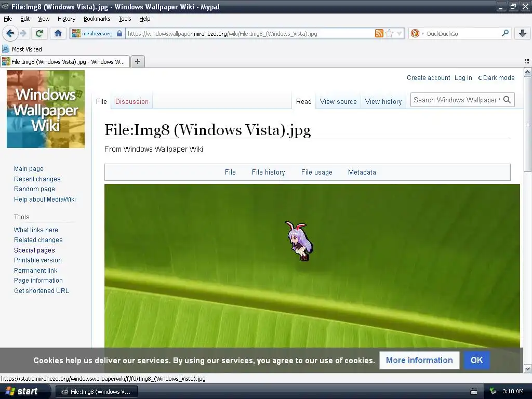Screen dimensions: 532x399
Task: Open the URL history dropdown arrow
Action: (400, 33)
